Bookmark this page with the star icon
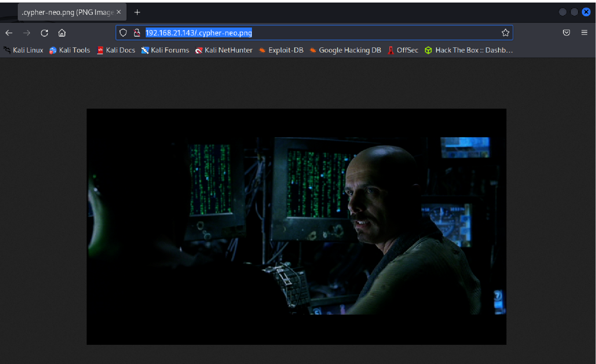 point(505,33)
